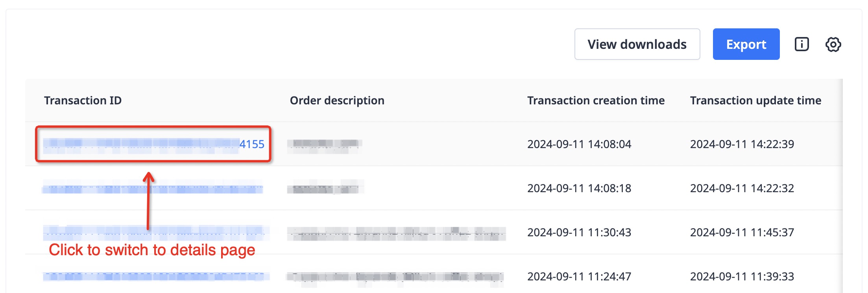Viewport: 868px width, 293px height.
Task: Click the Order description of the first transaction
Action: tap(325, 144)
